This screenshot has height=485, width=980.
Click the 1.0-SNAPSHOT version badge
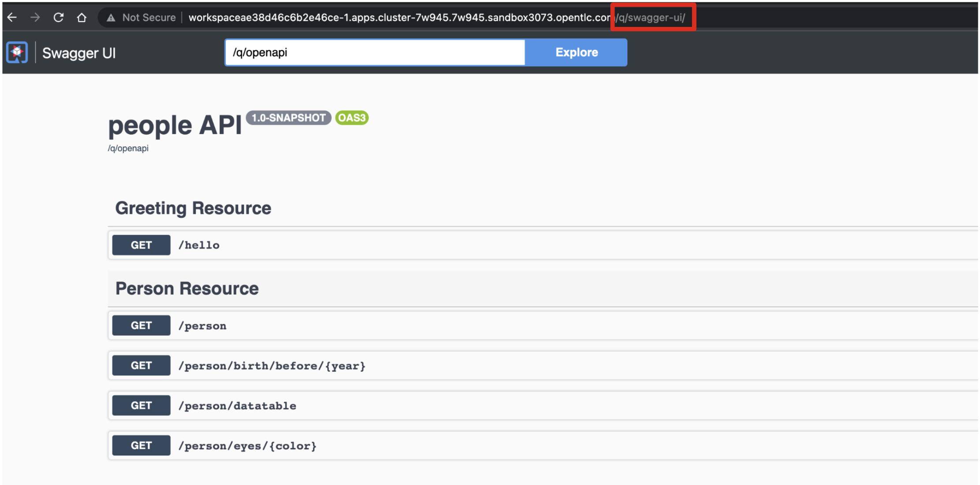tap(288, 118)
